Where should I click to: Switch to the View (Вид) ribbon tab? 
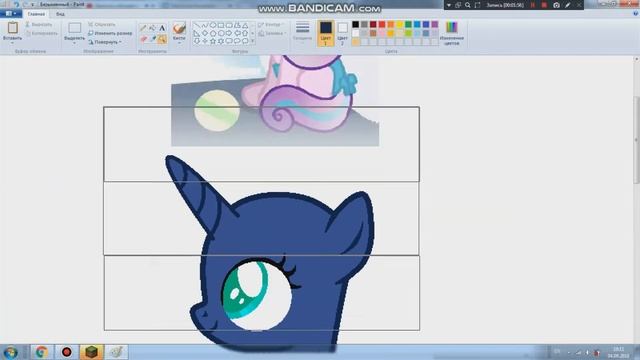[60, 14]
